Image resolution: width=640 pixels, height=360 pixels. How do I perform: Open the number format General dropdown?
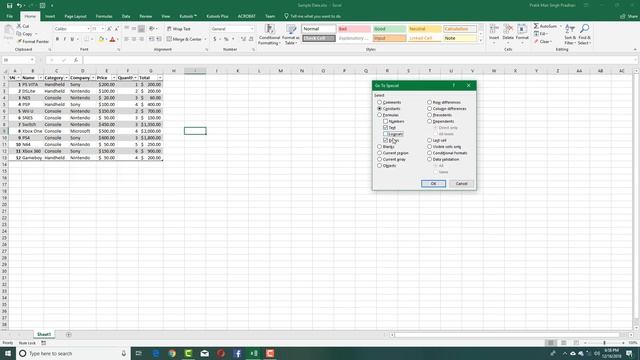pos(251,29)
